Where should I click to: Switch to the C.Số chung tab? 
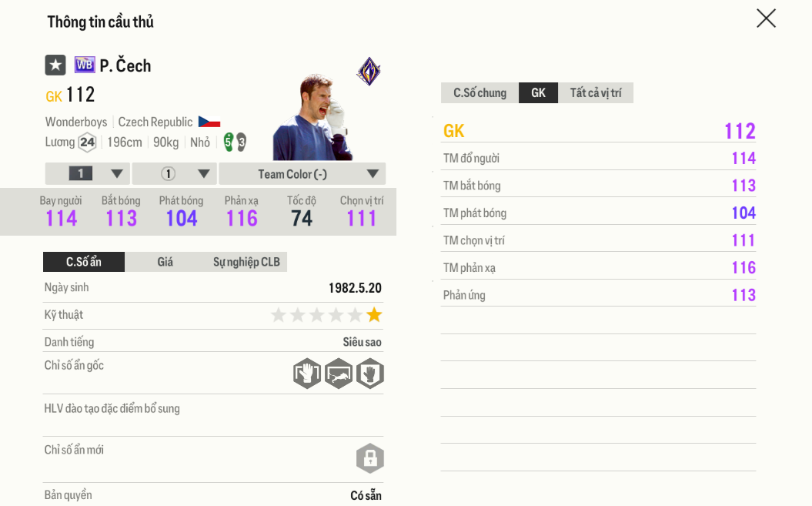(480, 92)
